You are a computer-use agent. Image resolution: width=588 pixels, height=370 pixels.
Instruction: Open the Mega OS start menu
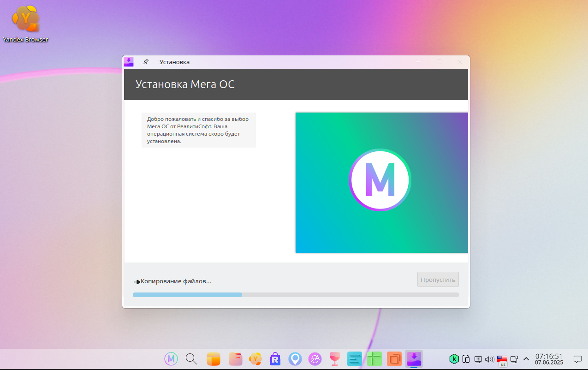(x=171, y=358)
